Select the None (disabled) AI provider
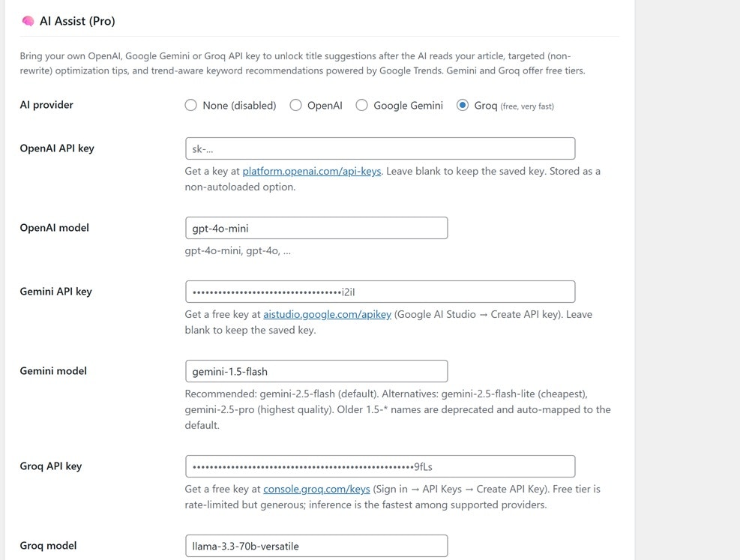Screen dimensions: 740x560 (x=190, y=105)
